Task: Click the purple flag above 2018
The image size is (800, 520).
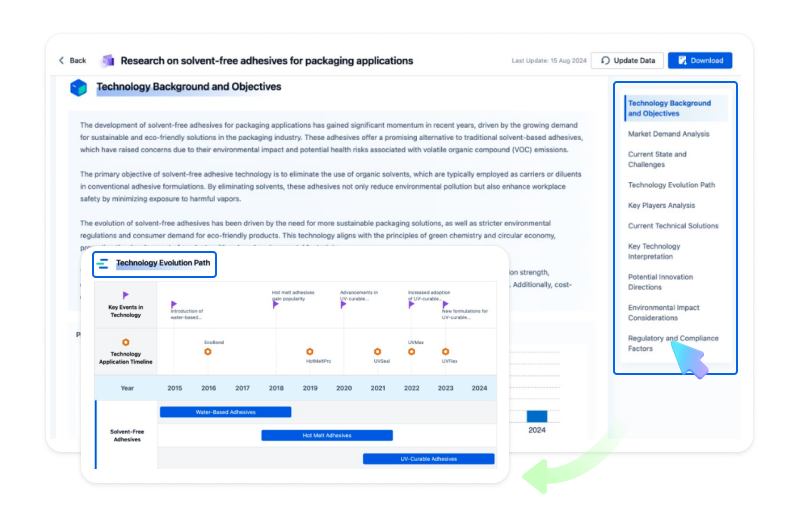Action: [x=275, y=304]
